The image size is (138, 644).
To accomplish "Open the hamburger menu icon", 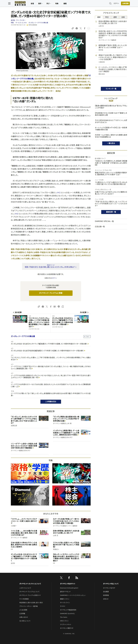I will (9, 4).
